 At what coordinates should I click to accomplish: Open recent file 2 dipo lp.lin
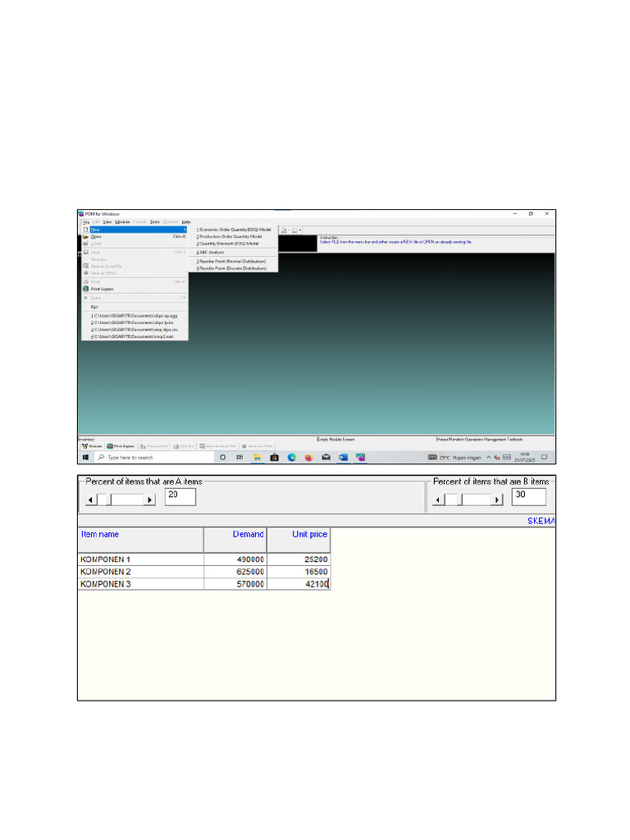(135, 323)
